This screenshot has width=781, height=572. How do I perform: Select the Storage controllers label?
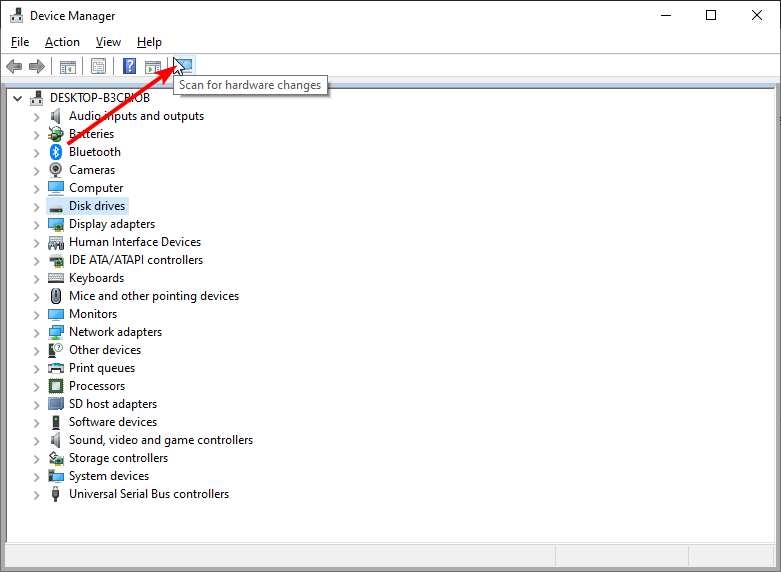(x=119, y=458)
